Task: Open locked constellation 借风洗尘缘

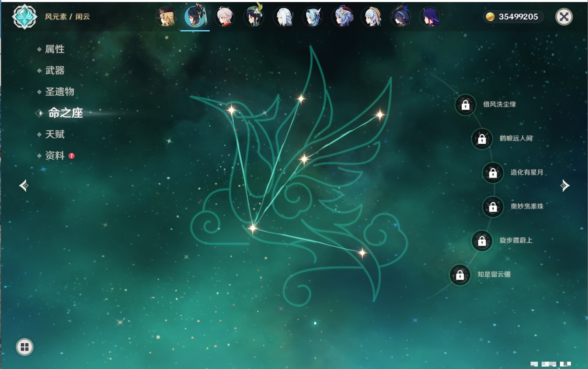Action: tap(465, 105)
